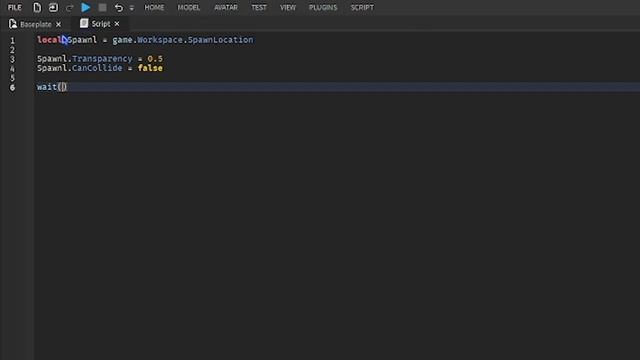Viewport: 640px width, 360px height.
Task: Click the 'local' keyword on line 1
Action: (49, 40)
